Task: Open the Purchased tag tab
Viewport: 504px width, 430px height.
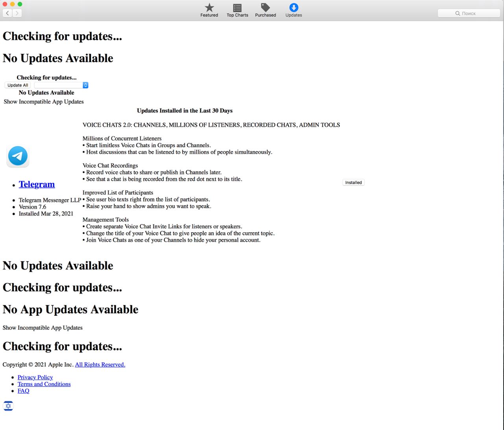Action: coord(265,10)
